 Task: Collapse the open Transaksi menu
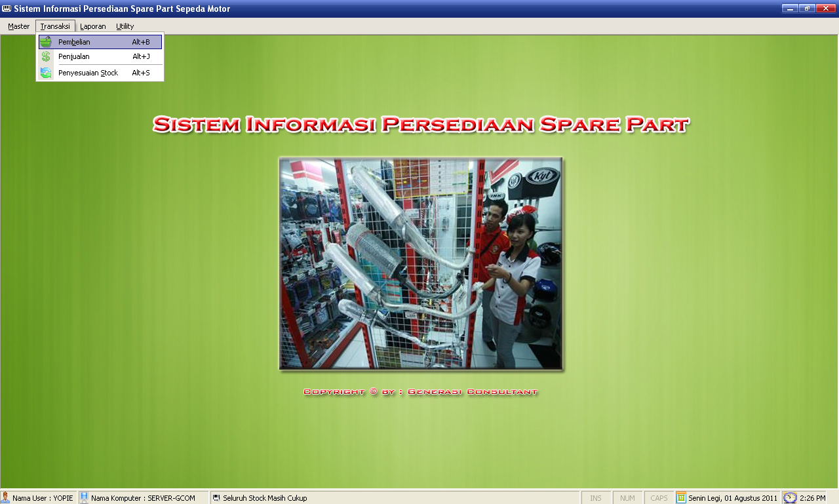point(55,26)
